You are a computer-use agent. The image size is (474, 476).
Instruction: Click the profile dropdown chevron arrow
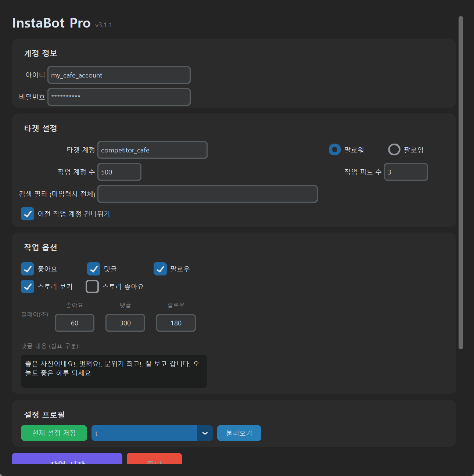pos(205,433)
